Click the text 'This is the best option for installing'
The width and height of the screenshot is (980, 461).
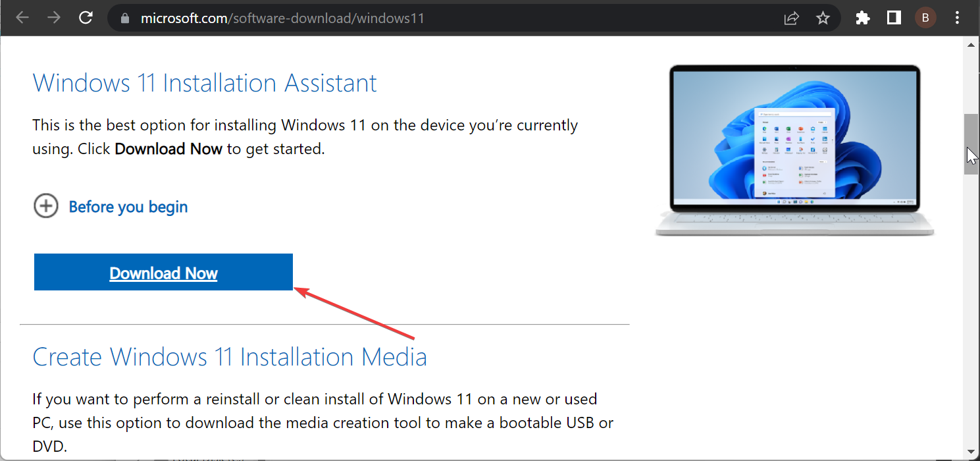pos(155,125)
